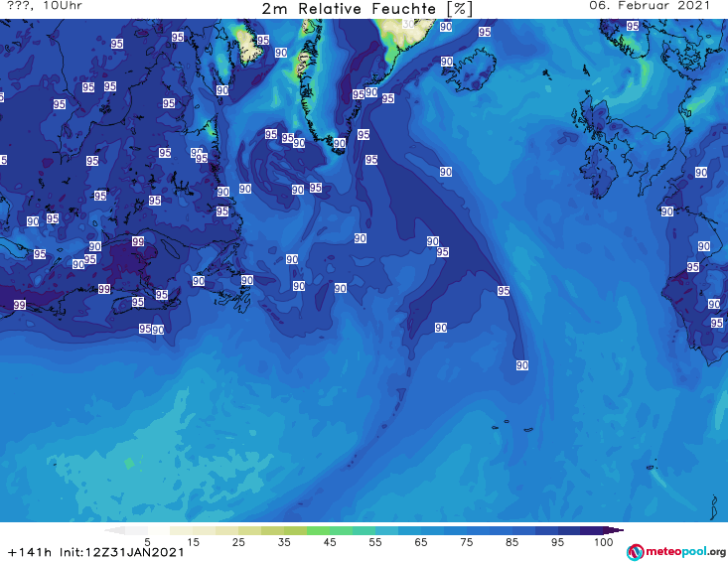The height and width of the screenshot is (562, 728).
Task: Click the Iceland outline on the map
Action: click(472, 70)
